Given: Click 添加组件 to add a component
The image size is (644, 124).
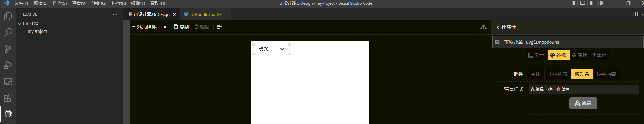Looking at the screenshot, I should point(144,27).
